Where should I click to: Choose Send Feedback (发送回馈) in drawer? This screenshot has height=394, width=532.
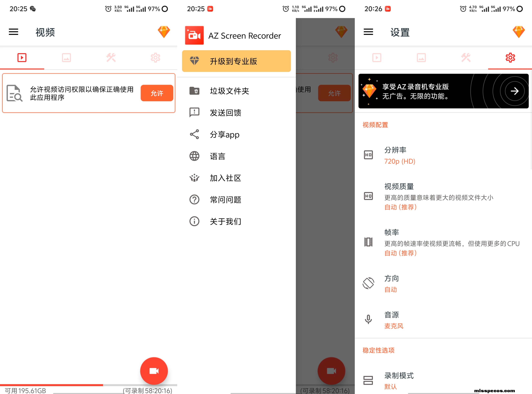point(225,113)
